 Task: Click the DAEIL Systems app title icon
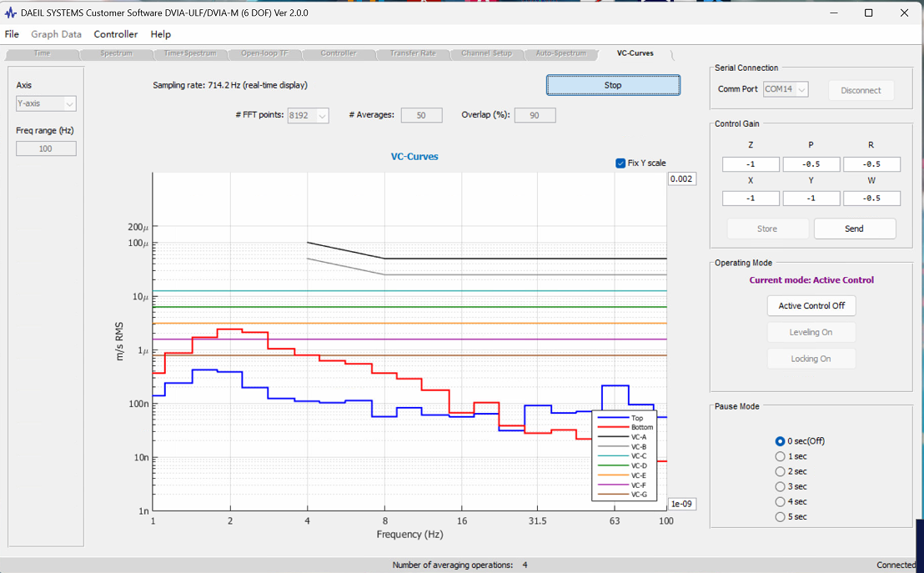(10, 13)
